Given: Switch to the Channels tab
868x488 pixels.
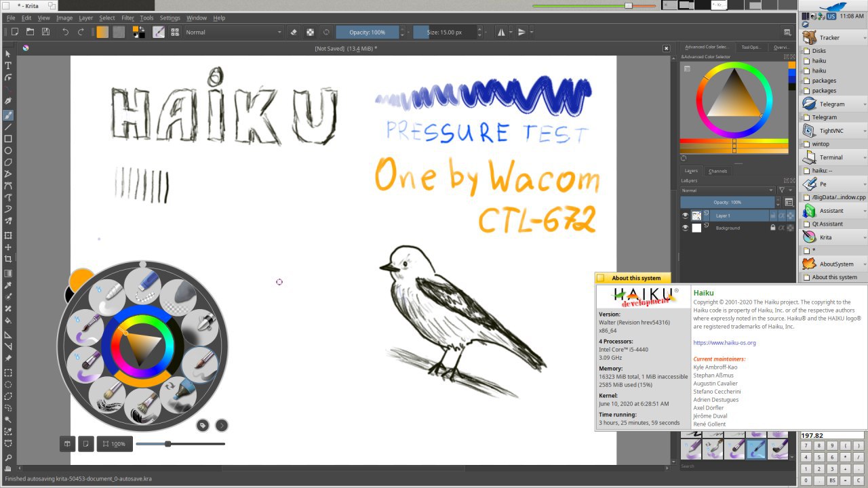Looking at the screenshot, I should [x=717, y=171].
